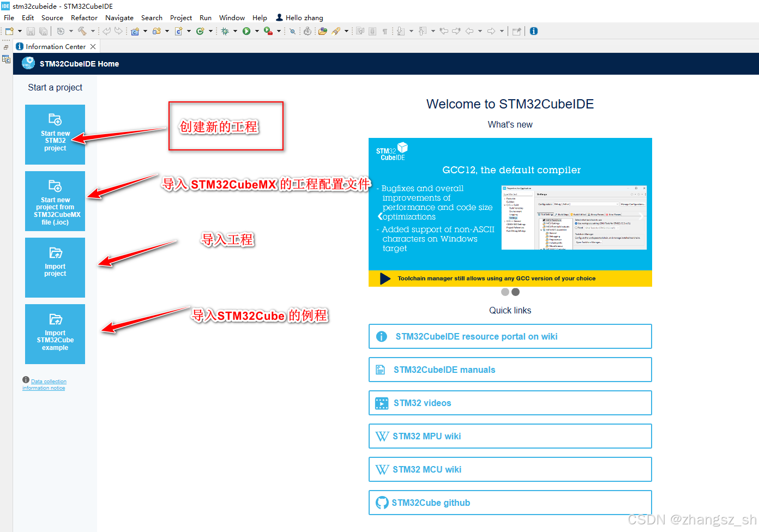Viewport: 759px width, 532px height.
Task: Open the Window menu
Action: pos(232,17)
